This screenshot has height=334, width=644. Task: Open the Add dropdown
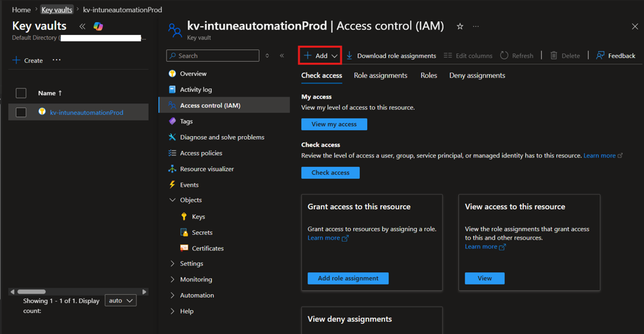[x=321, y=55]
